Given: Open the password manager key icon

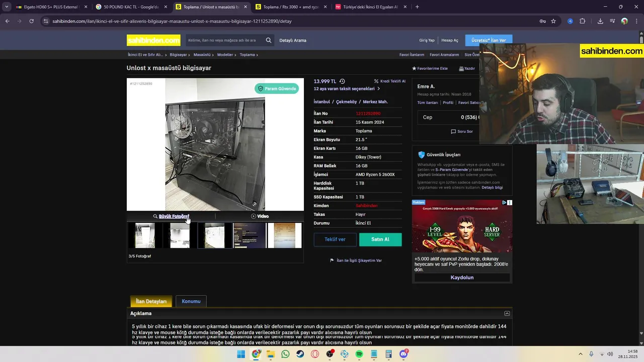Looking at the screenshot, I should [542, 21].
